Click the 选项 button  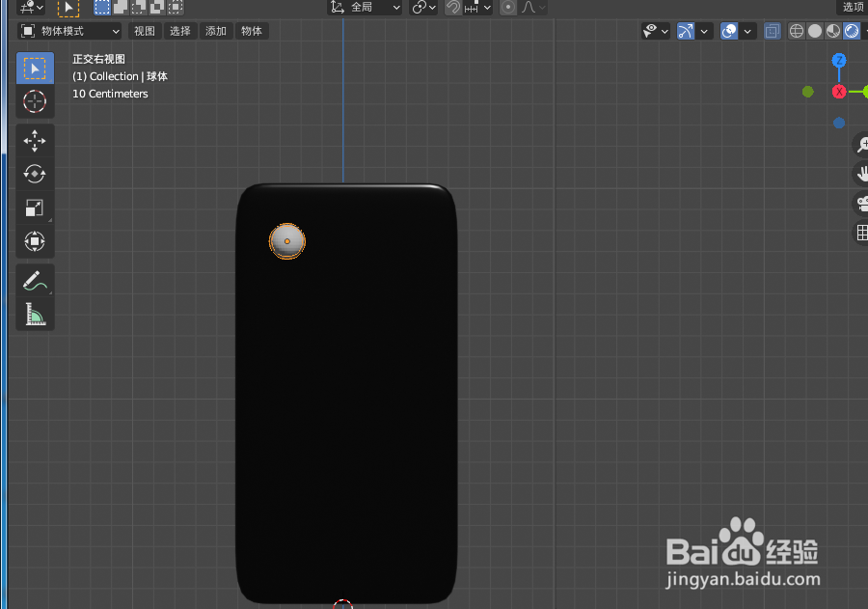[853, 8]
